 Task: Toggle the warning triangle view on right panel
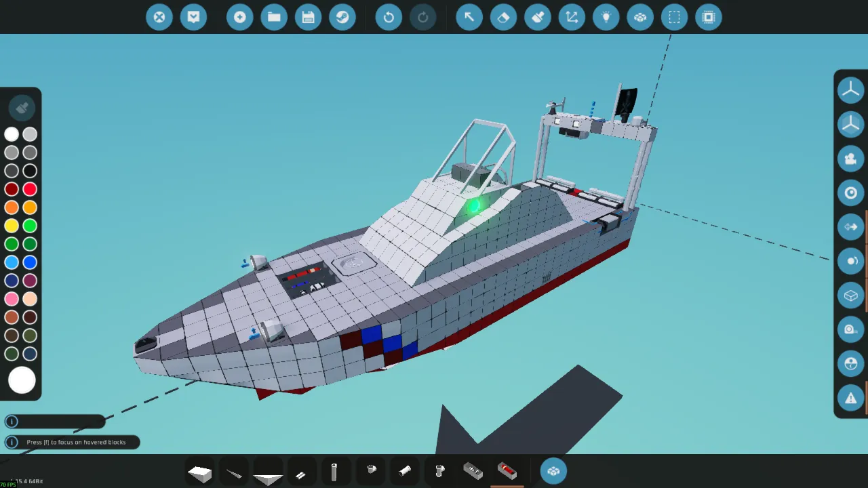pos(850,399)
